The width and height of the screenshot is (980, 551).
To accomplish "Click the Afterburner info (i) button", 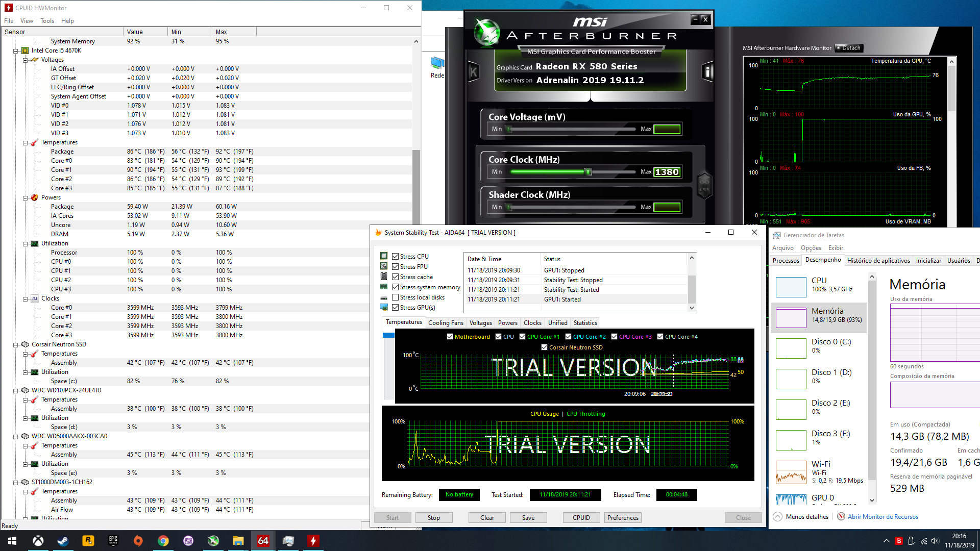I will [707, 72].
